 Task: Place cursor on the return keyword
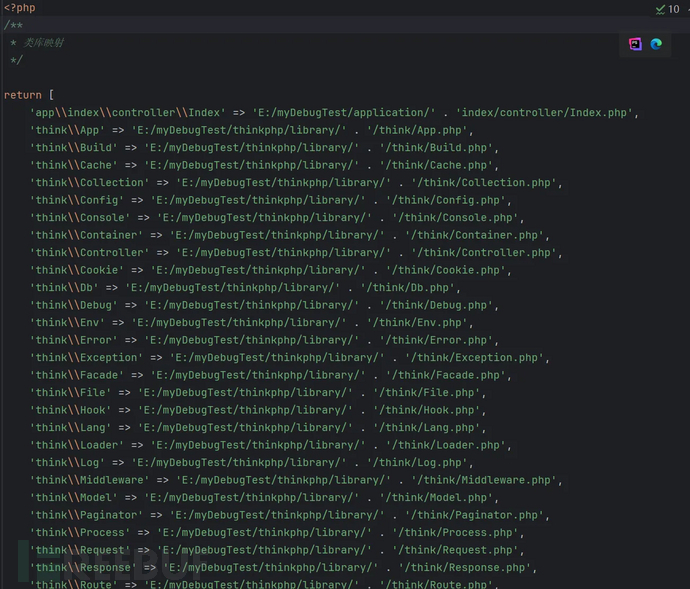click(22, 95)
